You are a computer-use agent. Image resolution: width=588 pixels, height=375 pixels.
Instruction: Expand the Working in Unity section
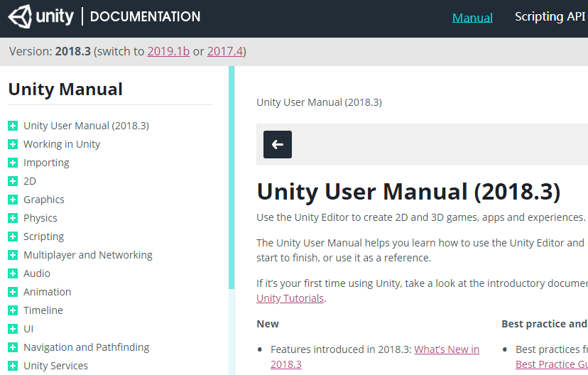pyautogui.click(x=13, y=144)
